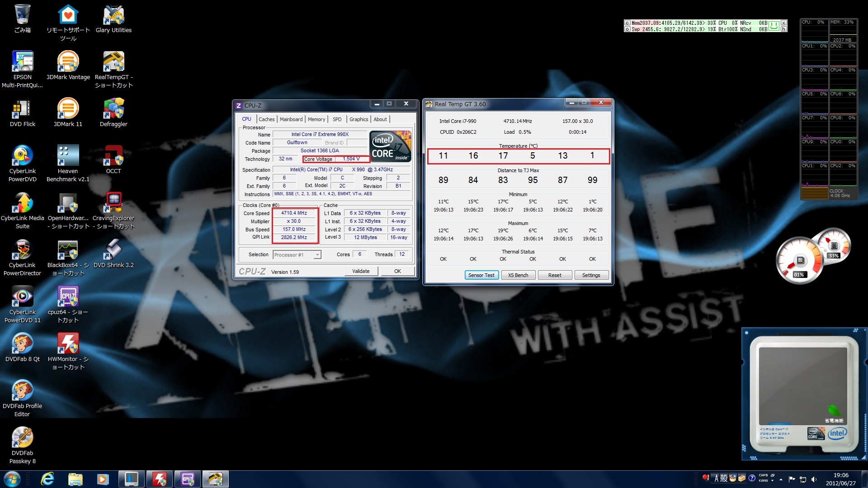The width and height of the screenshot is (868, 488).
Task: Open Glary Utilities desktop icon
Action: (113, 16)
